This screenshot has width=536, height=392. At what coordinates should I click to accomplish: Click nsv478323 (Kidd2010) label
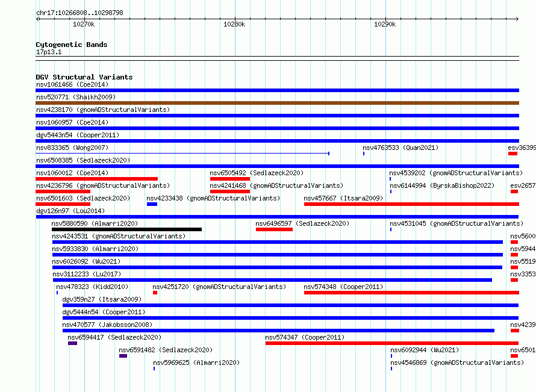tap(92, 287)
